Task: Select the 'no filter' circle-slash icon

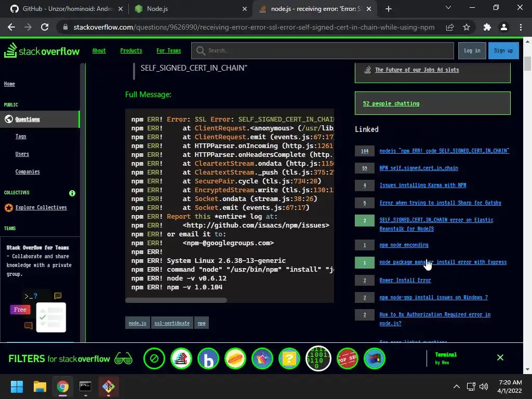Action: pyautogui.click(x=154, y=358)
